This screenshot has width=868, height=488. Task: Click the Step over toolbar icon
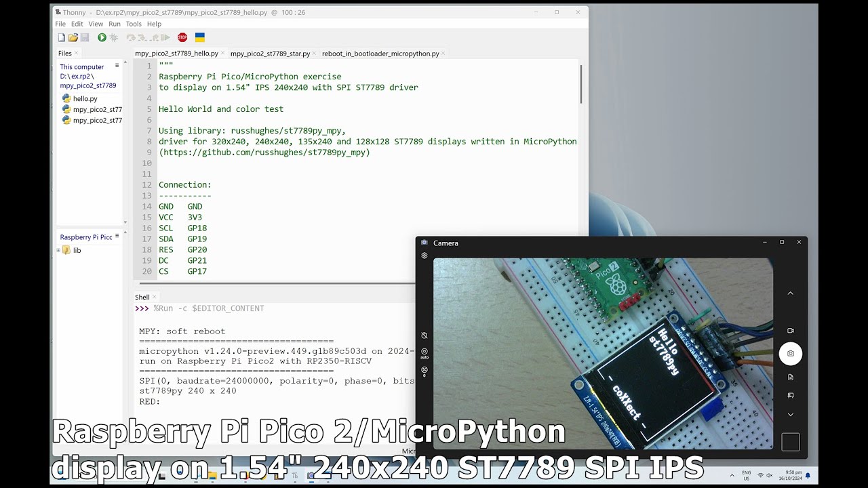pyautogui.click(x=131, y=38)
